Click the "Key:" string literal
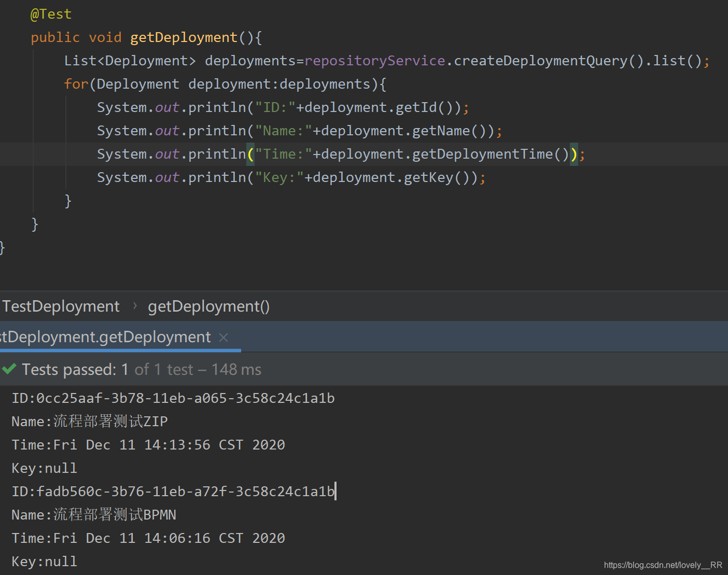The height and width of the screenshot is (575, 728). pyautogui.click(x=279, y=177)
